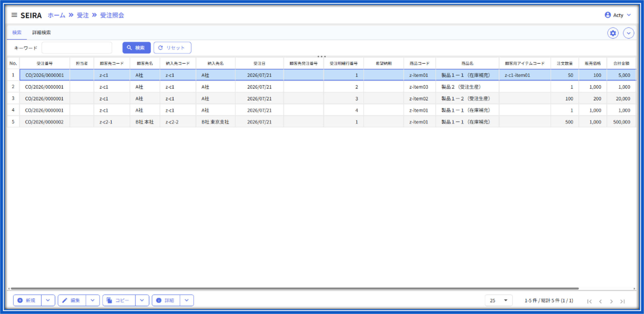This screenshot has height=314, width=644.
Task: Switch to the 詳細検索 tab
Action: (x=42, y=32)
